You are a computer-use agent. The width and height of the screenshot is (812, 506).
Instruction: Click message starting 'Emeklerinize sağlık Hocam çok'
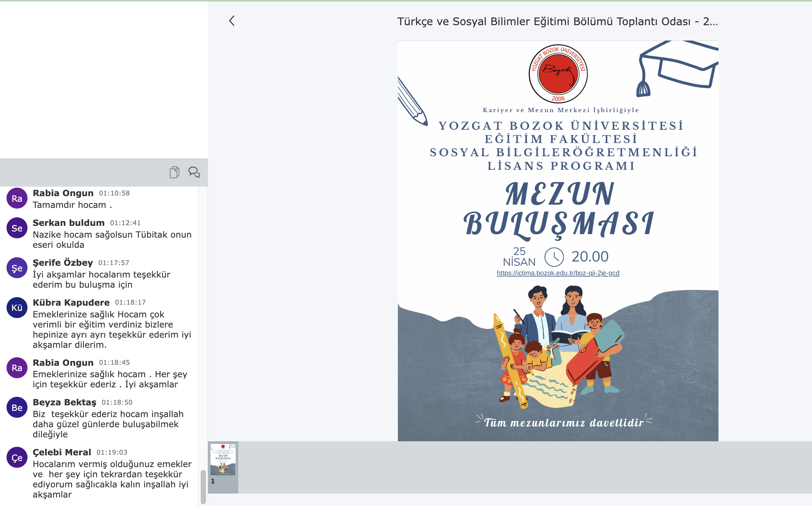point(112,329)
